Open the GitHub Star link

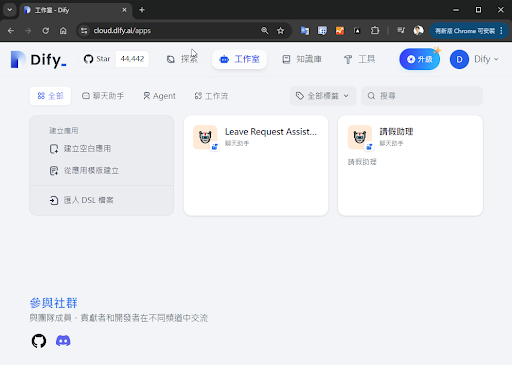click(x=97, y=59)
